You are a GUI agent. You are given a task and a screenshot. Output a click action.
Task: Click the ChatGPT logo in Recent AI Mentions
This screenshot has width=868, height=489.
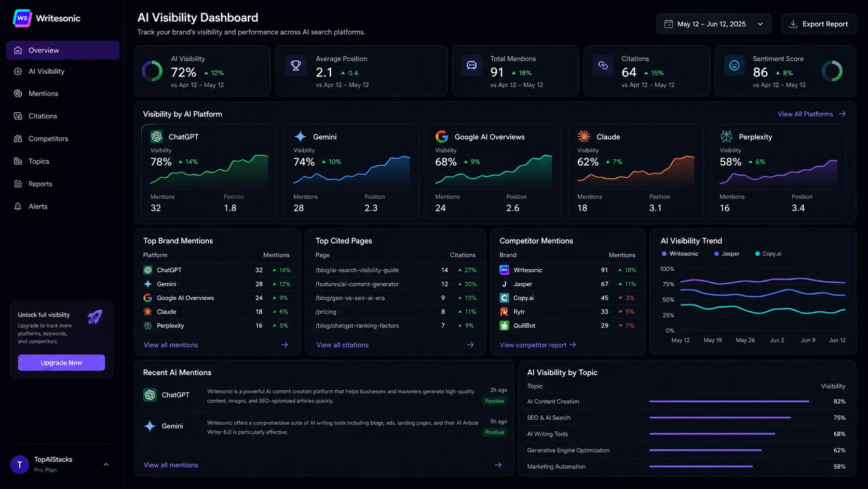tap(150, 395)
